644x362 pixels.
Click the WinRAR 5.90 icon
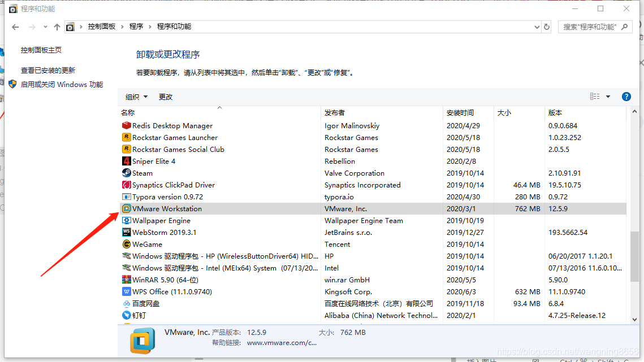point(127,280)
